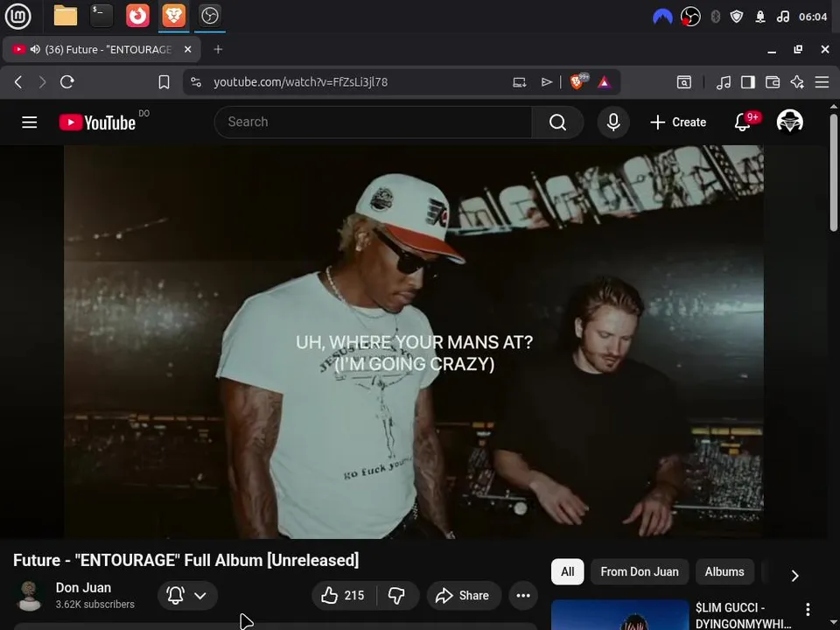The width and height of the screenshot is (840, 630).
Task: Open the Linux Mint start menu
Action: point(17,16)
